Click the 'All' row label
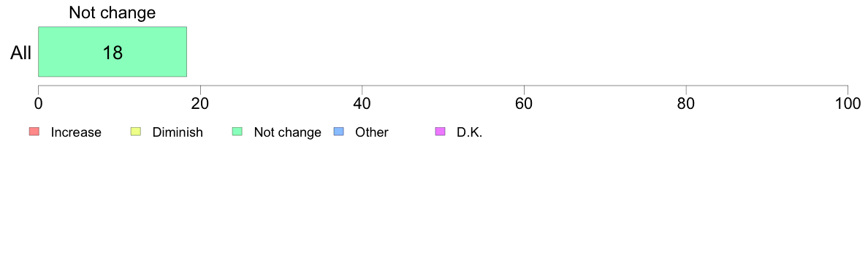This screenshot has height=269, width=868. pyautogui.click(x=21, y=53)
